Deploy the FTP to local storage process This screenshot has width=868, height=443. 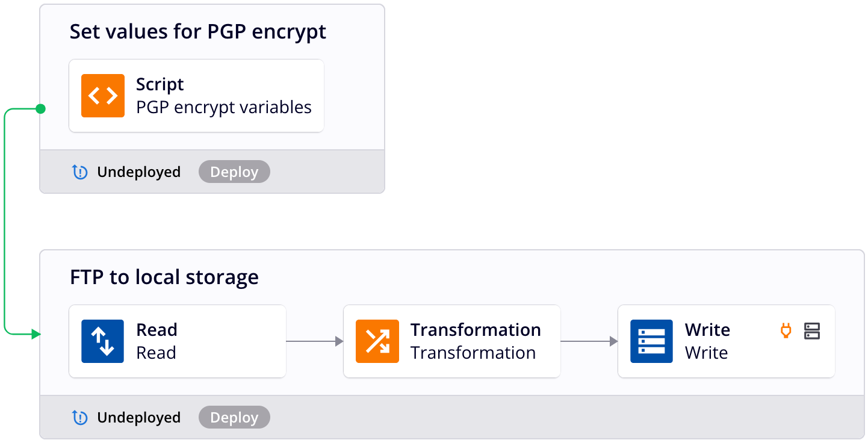234,417
